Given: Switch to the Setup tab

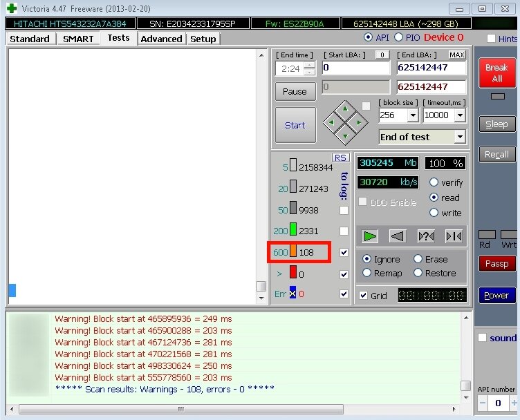Looking at the screenshot, I should [x=203, y=39].
